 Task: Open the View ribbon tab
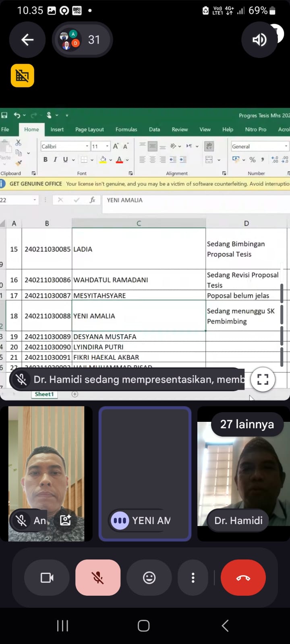(205, 130)
